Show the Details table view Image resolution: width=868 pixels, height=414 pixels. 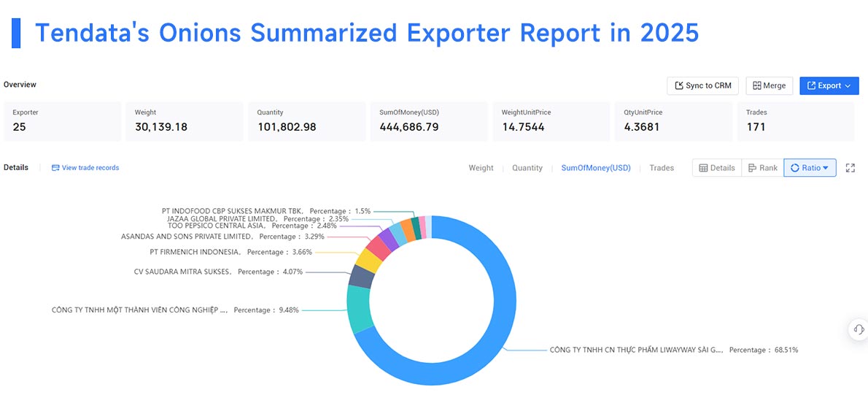[x=717, y=168]
